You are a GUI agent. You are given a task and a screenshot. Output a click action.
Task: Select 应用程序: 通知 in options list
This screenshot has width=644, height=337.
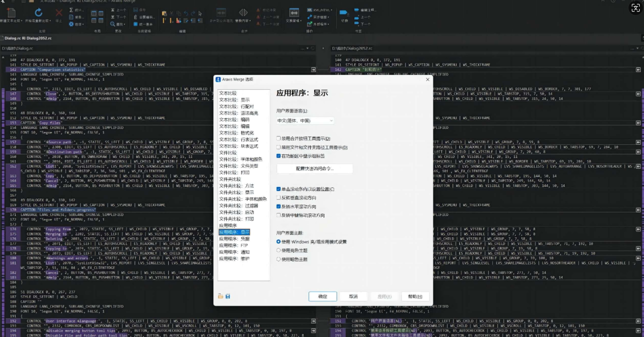coord(234,252)
